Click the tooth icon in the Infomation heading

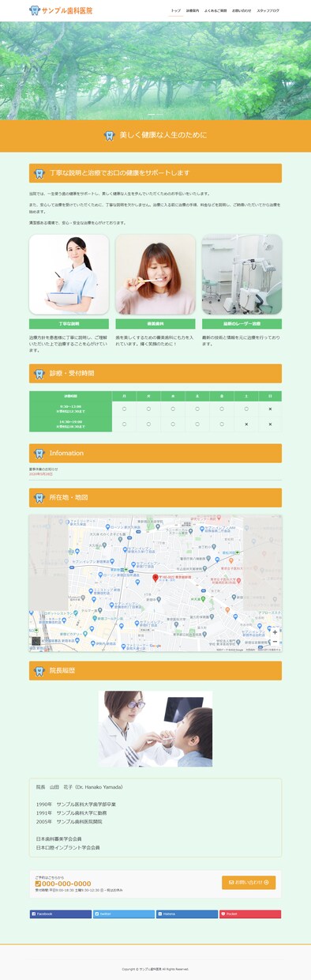(39, 454)
